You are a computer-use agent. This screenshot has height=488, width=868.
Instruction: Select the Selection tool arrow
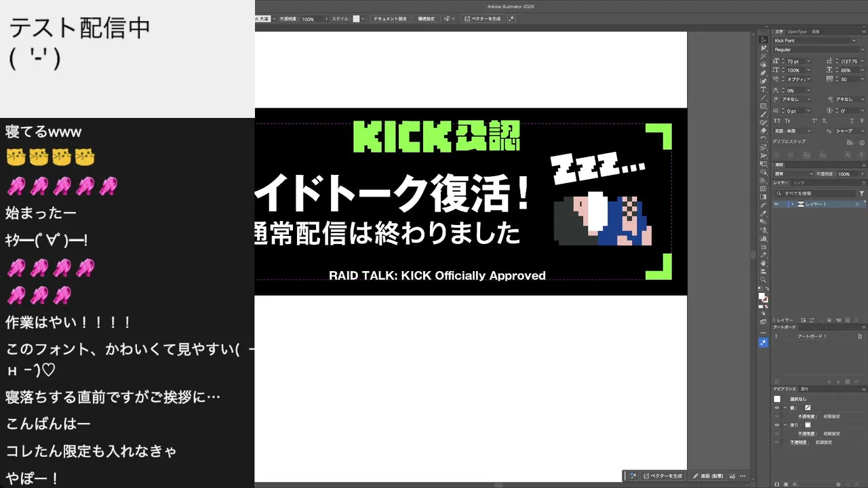(763, 40)
